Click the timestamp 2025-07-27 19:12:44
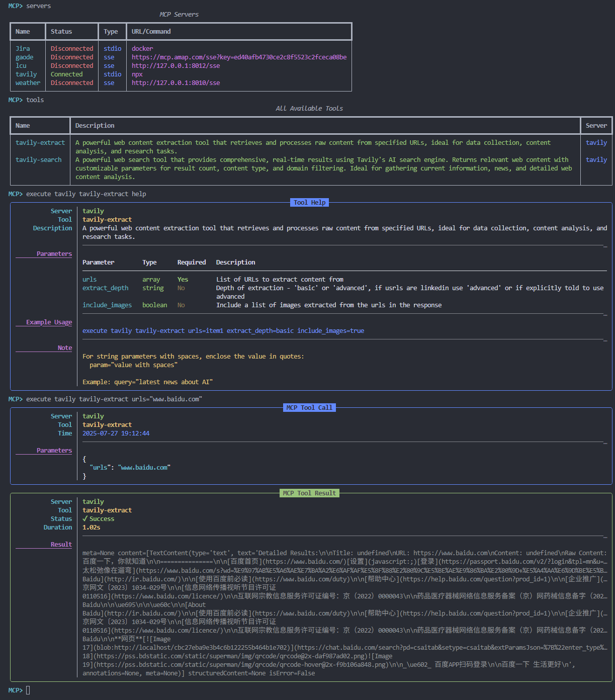This screenshot has width=615, height=700. (x=116, y=433)
